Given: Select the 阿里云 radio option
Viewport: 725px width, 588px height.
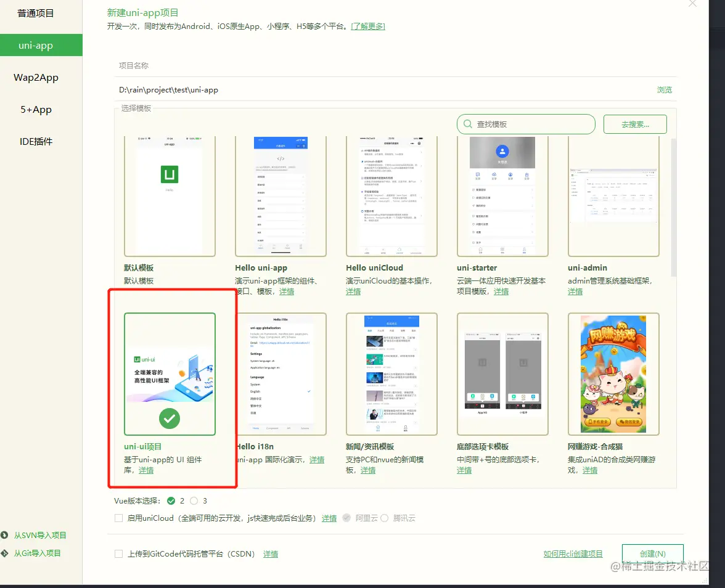Looking at the screenshot, I should point(346,518).
